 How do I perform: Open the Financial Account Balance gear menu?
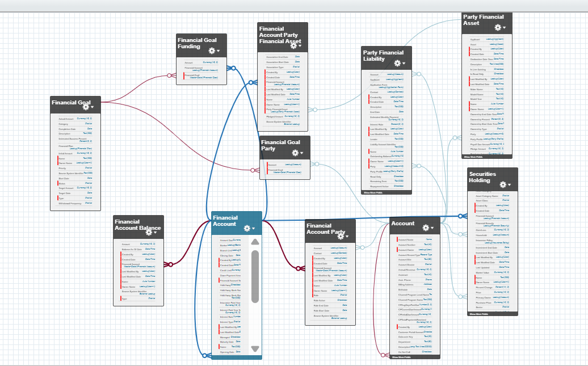pyautogui.click(x=152, y=233)
